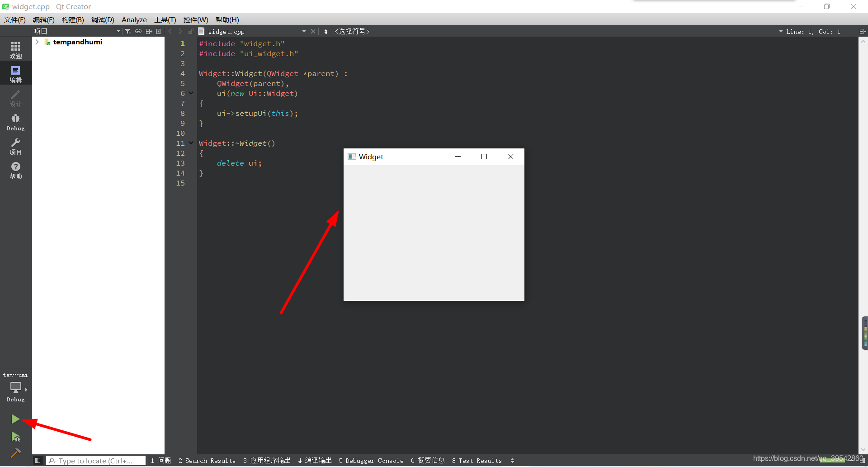Open the Welcome (欢迎) mode
This screenshot has width=868, height=467.
(x=16, y=50)
